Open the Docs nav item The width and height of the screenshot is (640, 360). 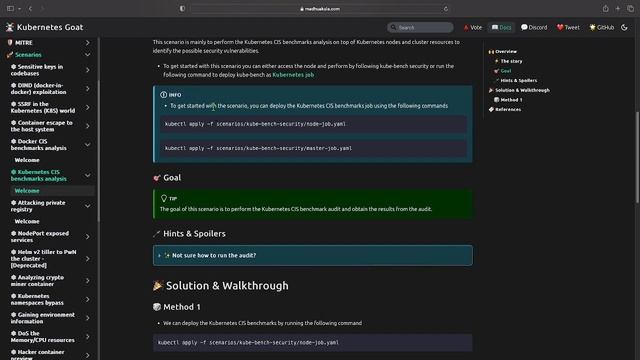click(501, 27)
